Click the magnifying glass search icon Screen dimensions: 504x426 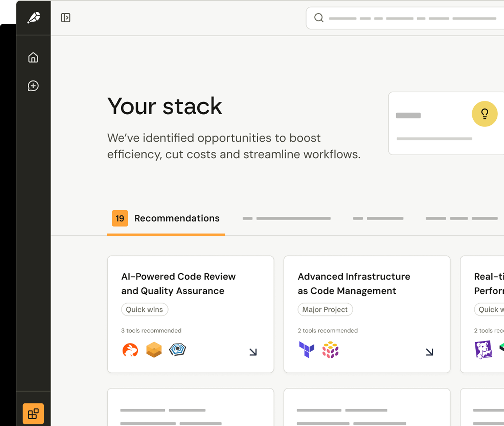tap(319, 17)
